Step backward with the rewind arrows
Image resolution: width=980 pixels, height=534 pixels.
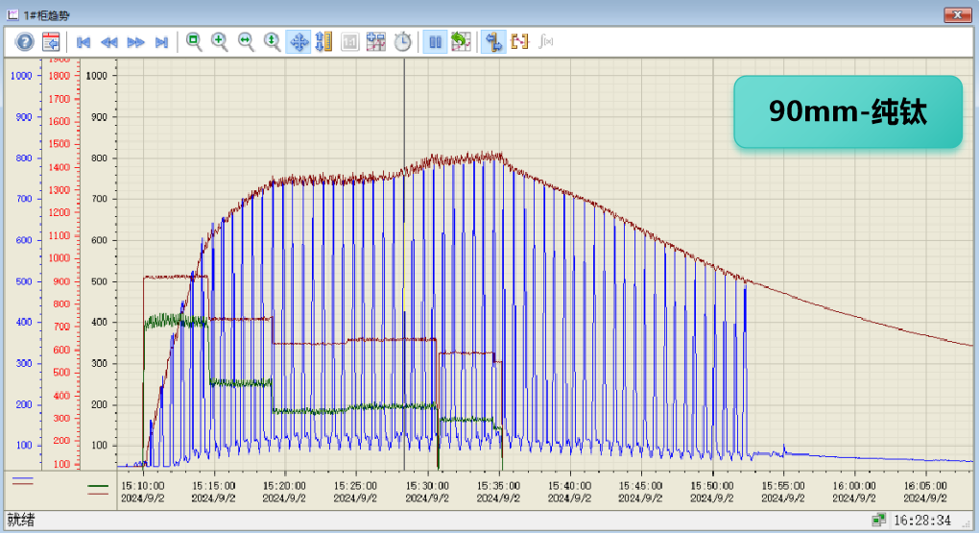(x=109, y=42)
